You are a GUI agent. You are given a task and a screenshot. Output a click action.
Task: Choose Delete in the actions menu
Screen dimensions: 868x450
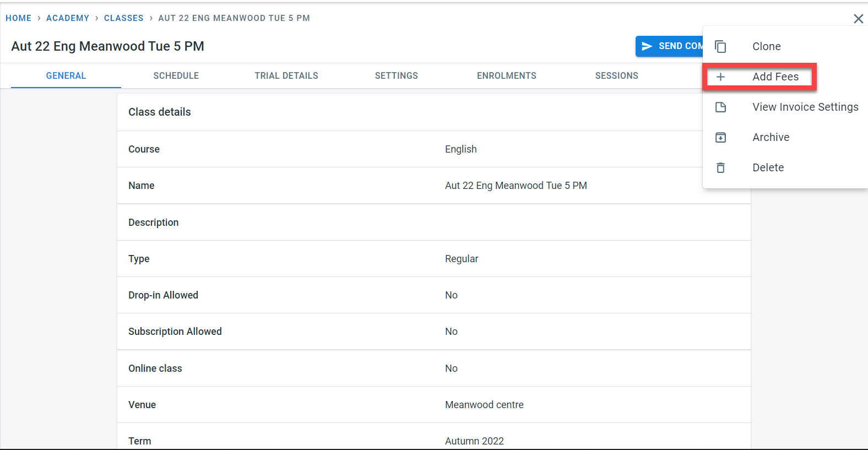coord(768,168)
